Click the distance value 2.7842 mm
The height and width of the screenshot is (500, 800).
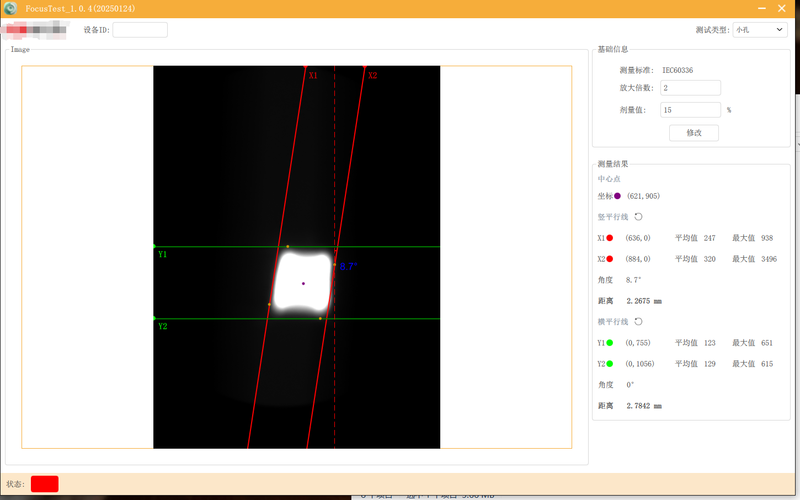pyautogui.click(x=644, y=406)
